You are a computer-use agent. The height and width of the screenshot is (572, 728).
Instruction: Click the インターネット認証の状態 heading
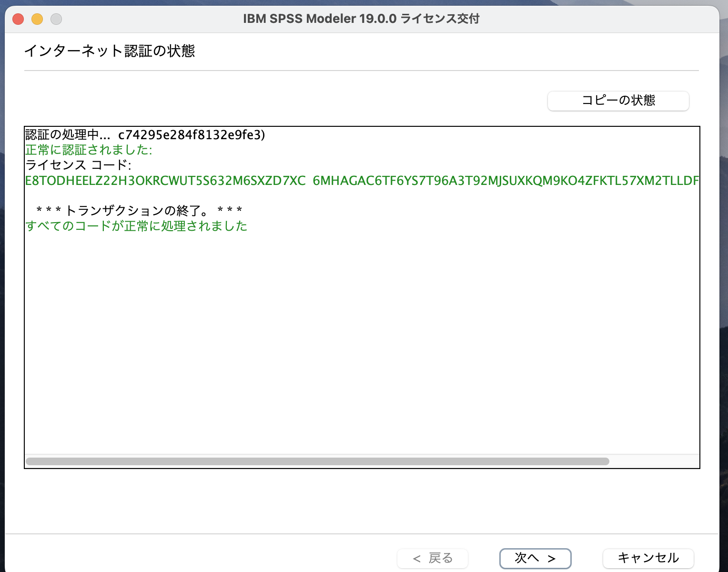[x=110, y=51]
